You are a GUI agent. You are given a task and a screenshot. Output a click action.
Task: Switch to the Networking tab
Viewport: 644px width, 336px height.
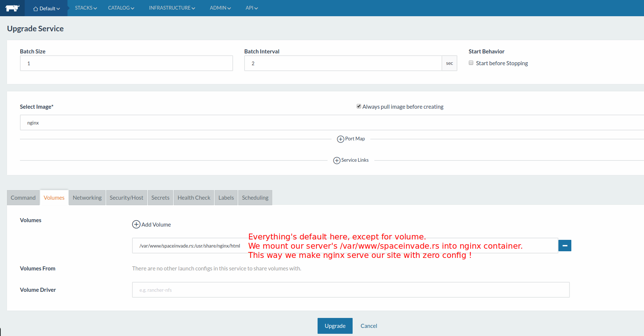point(87,198)
